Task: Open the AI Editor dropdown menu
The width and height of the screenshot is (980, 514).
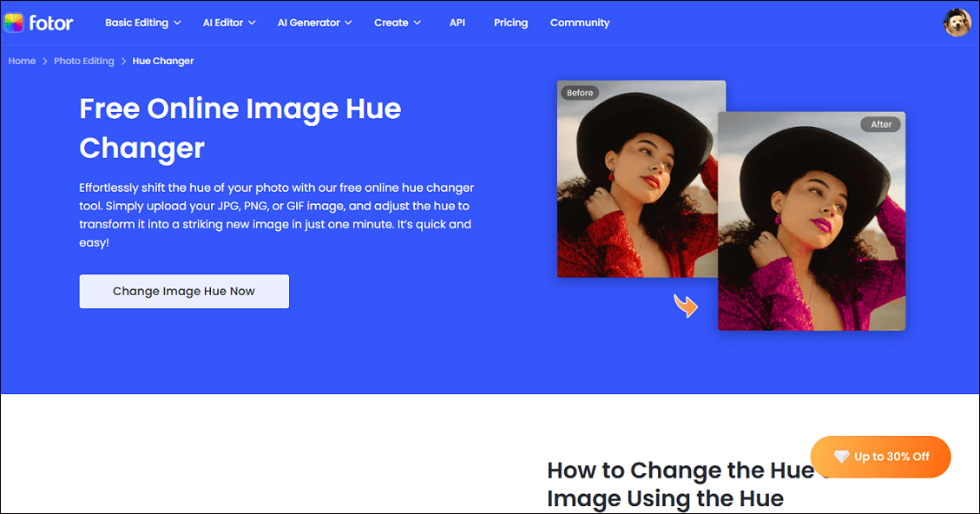Action: (228, 23)
